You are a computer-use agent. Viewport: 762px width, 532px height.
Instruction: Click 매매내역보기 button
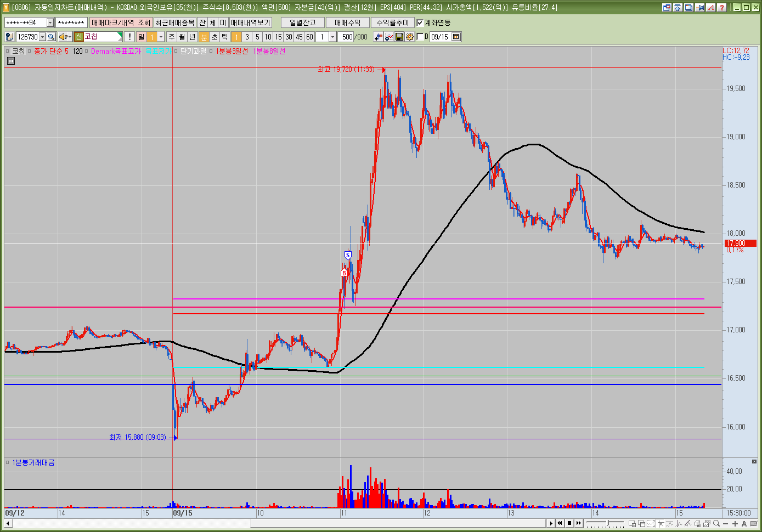251,22
